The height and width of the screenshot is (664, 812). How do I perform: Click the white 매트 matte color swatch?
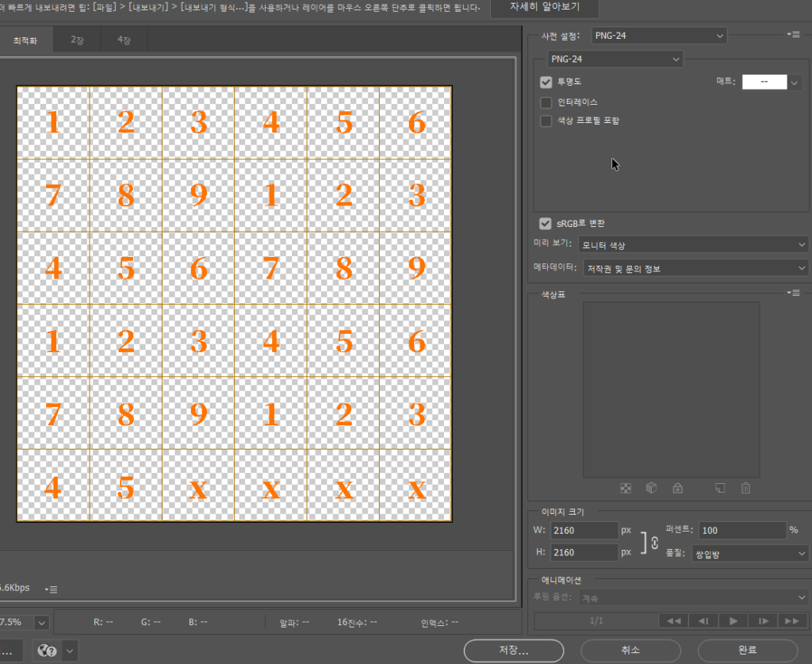pyautogui.click(x=764, y=83)
